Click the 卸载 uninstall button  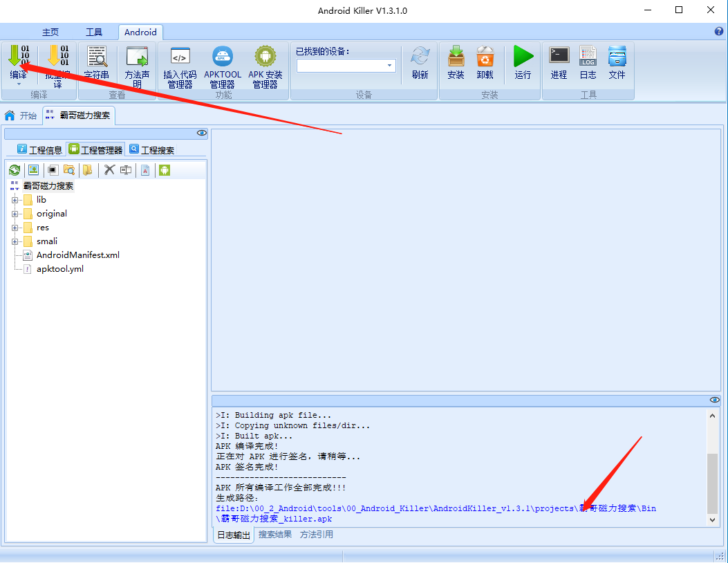click(485, 62)
